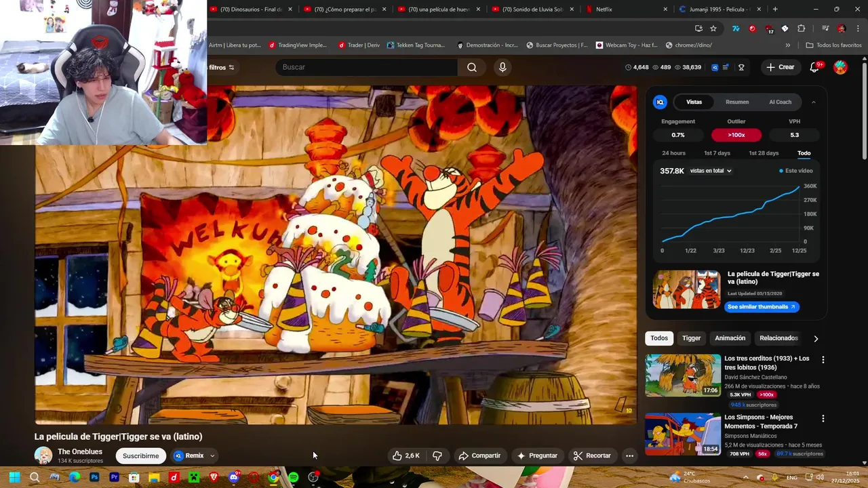
Task: Expand hidden bookmarks double chevron
Action: 788,45
